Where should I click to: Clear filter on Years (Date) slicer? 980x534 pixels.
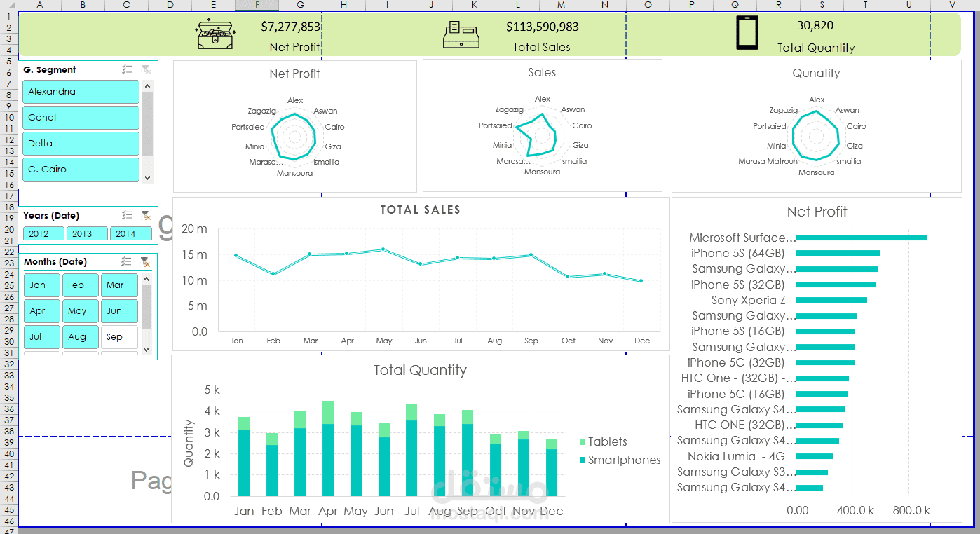pyautogui.click(x=146, y=215)
